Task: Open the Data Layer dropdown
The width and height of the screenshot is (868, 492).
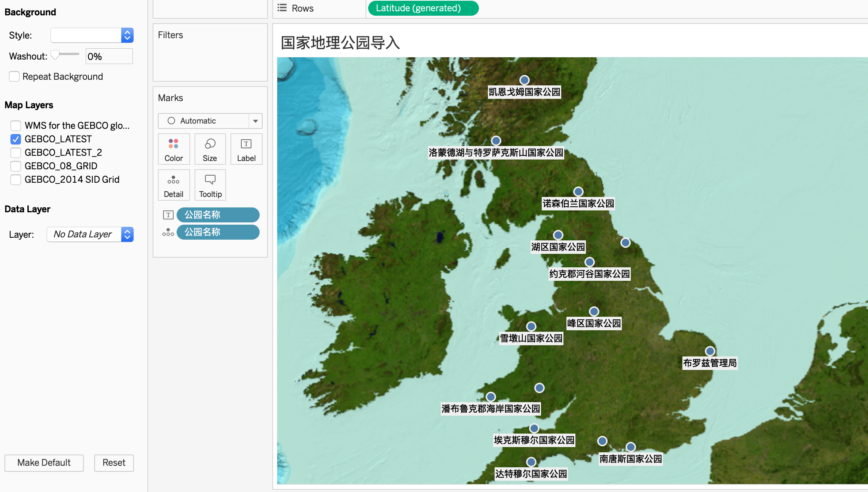Action: [90, 234]
